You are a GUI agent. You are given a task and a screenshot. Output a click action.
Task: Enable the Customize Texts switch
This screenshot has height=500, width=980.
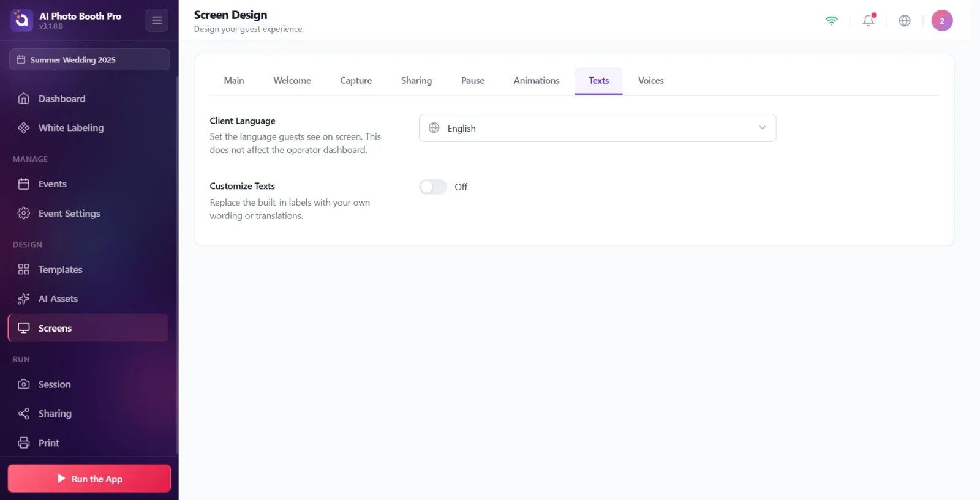pyautogui.click(x=433, y=187)
